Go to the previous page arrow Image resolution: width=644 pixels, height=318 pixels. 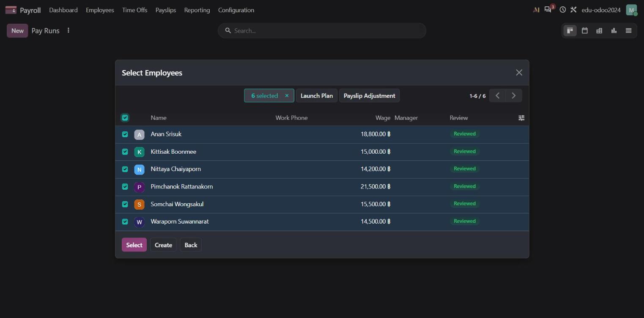(x=497, y=96)
